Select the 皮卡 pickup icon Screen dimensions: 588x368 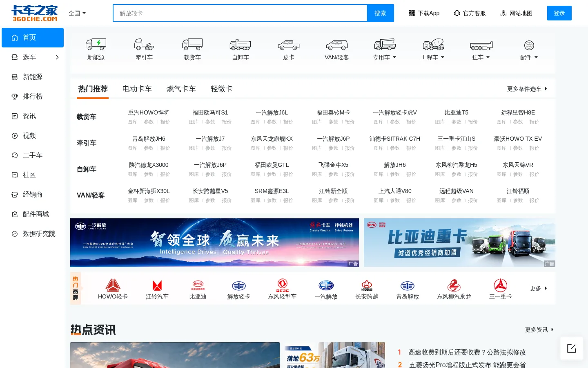click(x=289, y=45)
